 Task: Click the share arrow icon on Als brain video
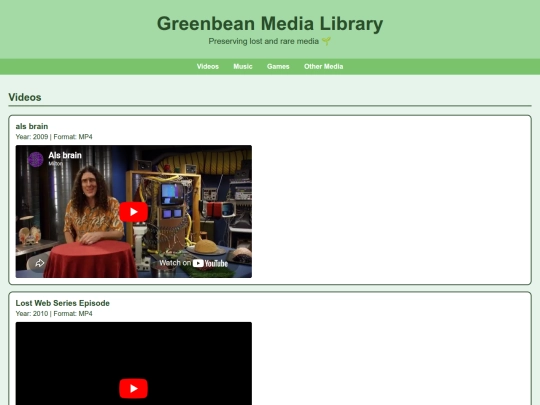click(40, 263)
